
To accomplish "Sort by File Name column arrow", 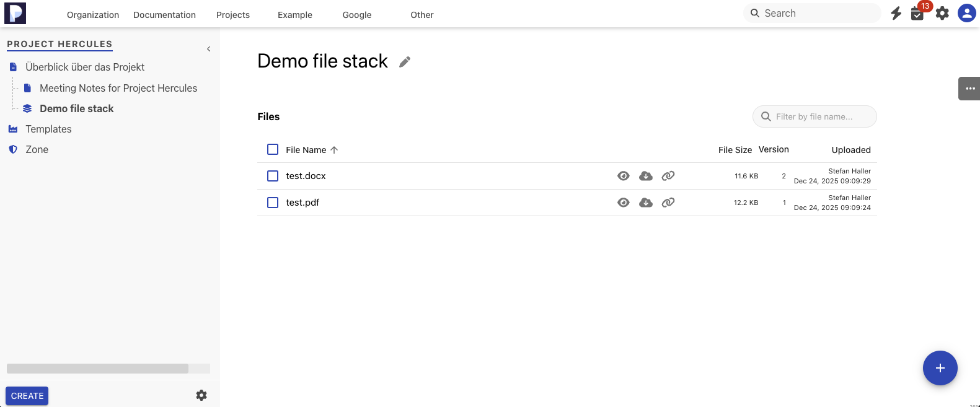I will coord(334,150).
